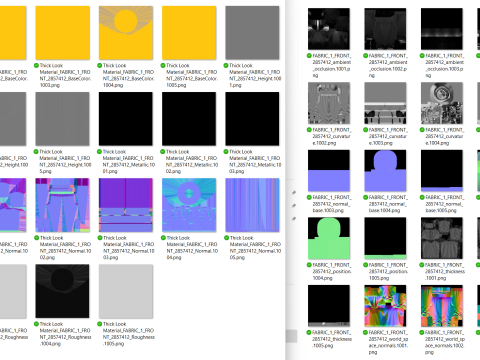480x360 pixels.
Task: Click sync status icon beside Metallic.1003.png
Action: [226, 152]
